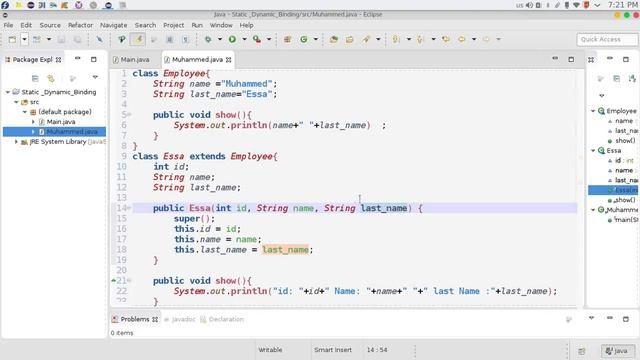
Task: Open the New dropdown arrow beside New icon
Action: point(24,39)
